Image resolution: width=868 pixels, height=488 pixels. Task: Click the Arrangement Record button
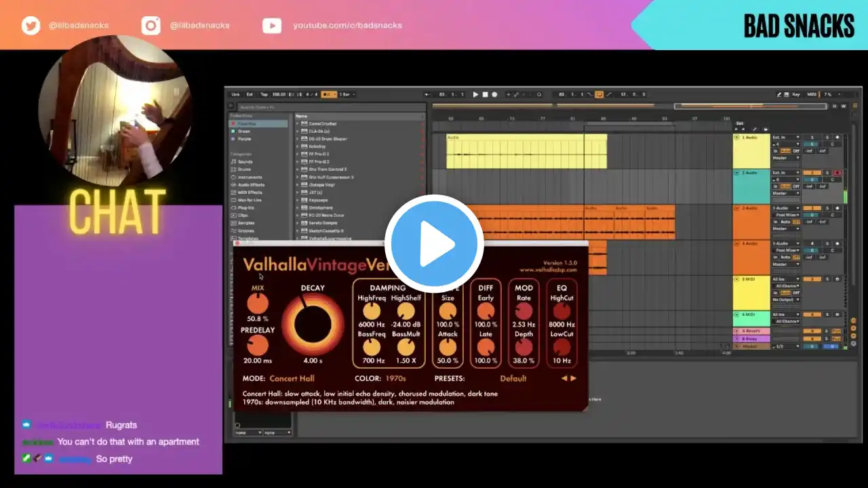click(494, 94)
